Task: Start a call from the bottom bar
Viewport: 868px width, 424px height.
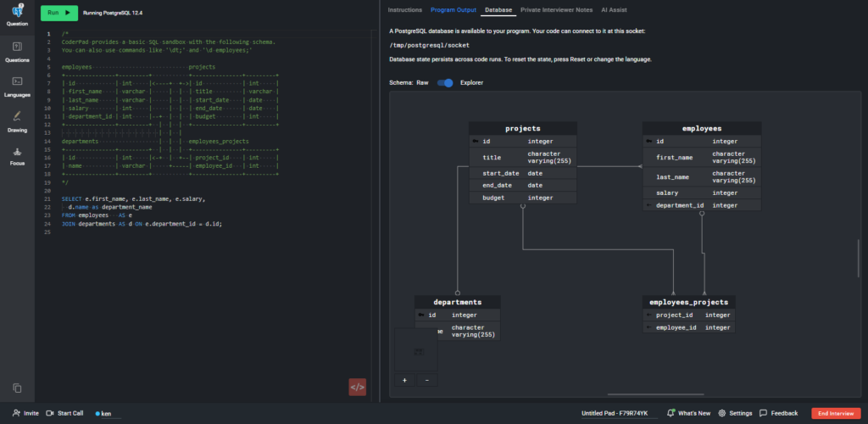Action: pyautogui.click(x=64, y=413)
